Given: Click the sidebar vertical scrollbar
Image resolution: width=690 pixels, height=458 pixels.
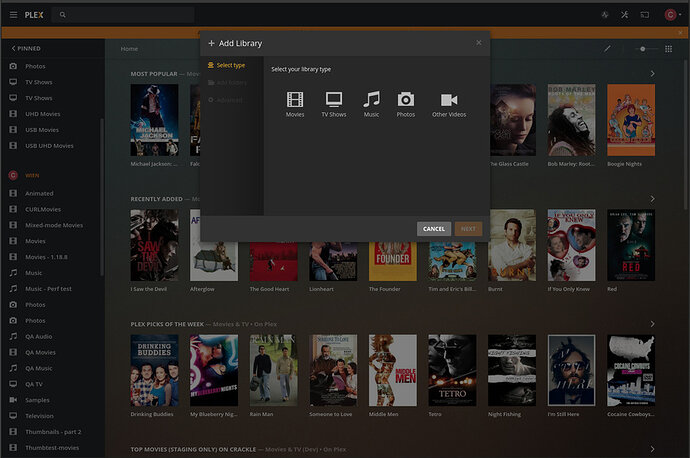Looking at the screenshot, I should click(x=102, y=197).
